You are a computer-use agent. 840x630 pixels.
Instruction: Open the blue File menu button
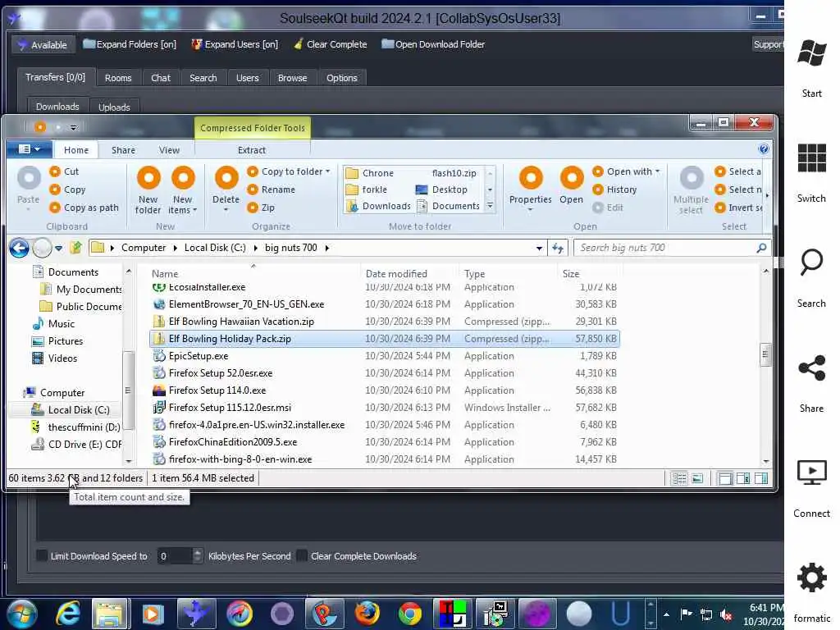pyautogui.click(x=30, y=149)
